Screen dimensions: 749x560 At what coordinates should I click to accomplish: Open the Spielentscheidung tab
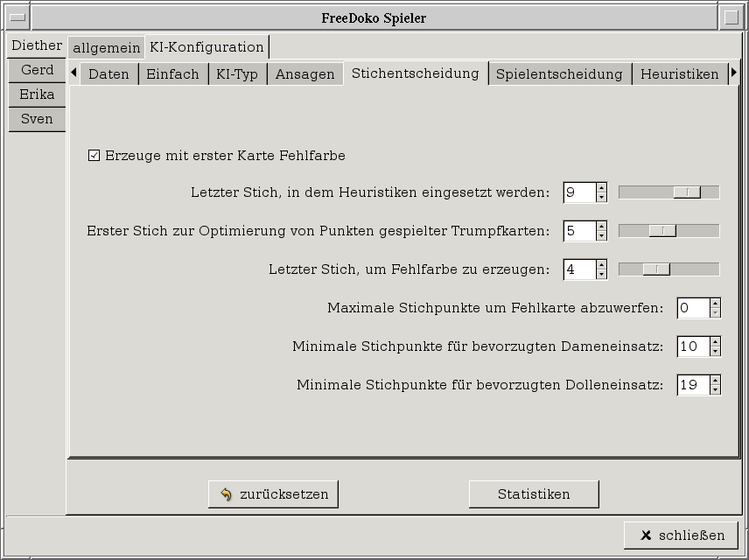click(x=559, y=74)
